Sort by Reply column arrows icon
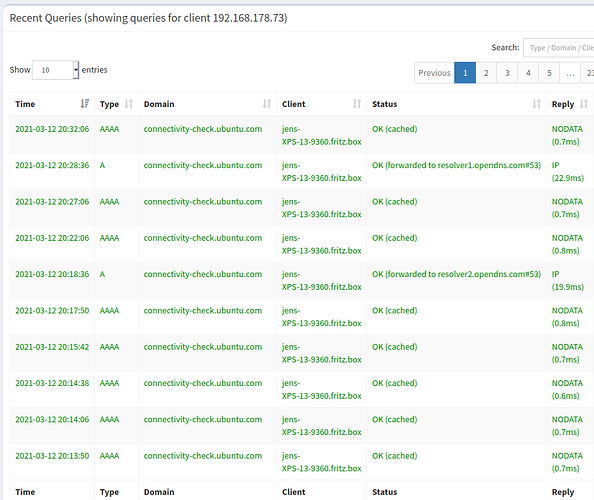 [584, 104]
